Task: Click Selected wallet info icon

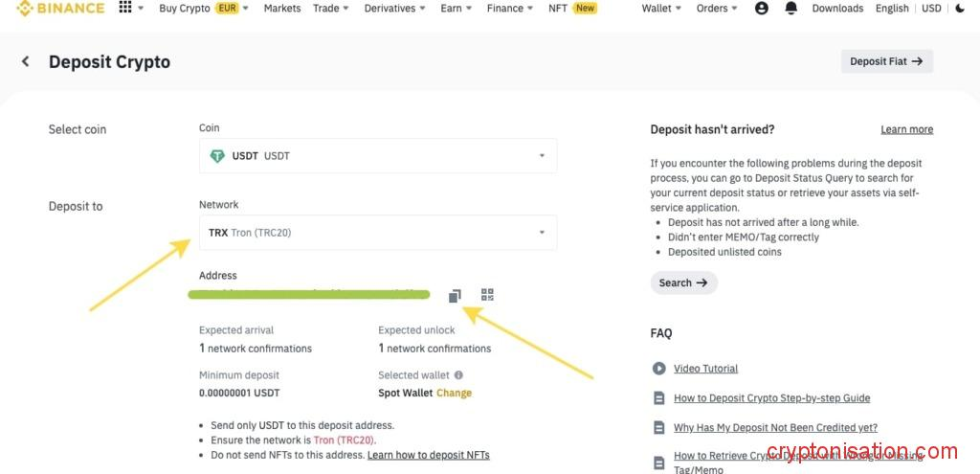Action: (458, 375)
